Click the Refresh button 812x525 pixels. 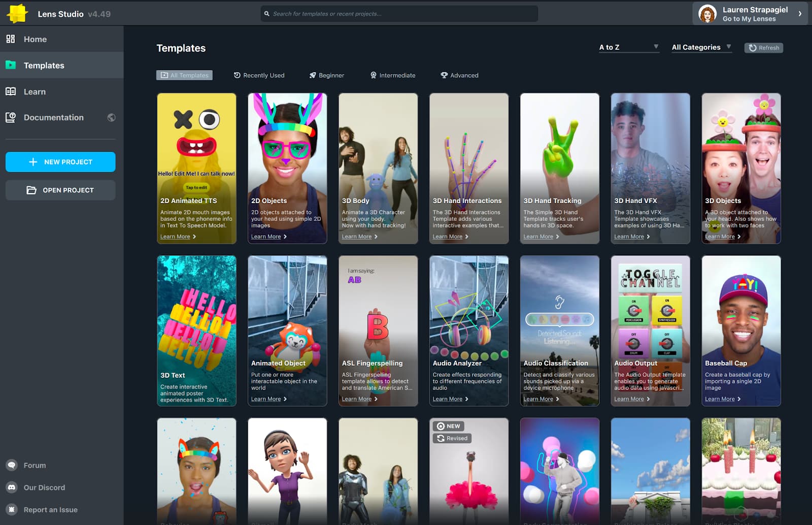(764, 48)
